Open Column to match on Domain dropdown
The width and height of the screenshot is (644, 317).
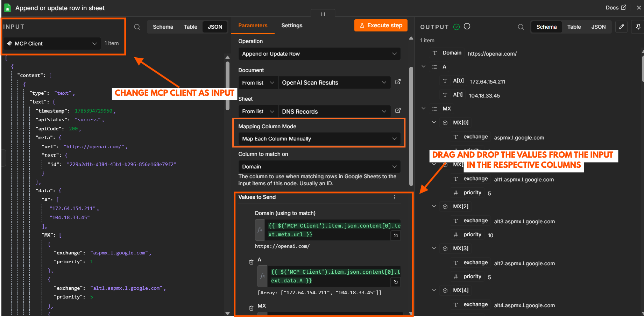pos(319,167)
